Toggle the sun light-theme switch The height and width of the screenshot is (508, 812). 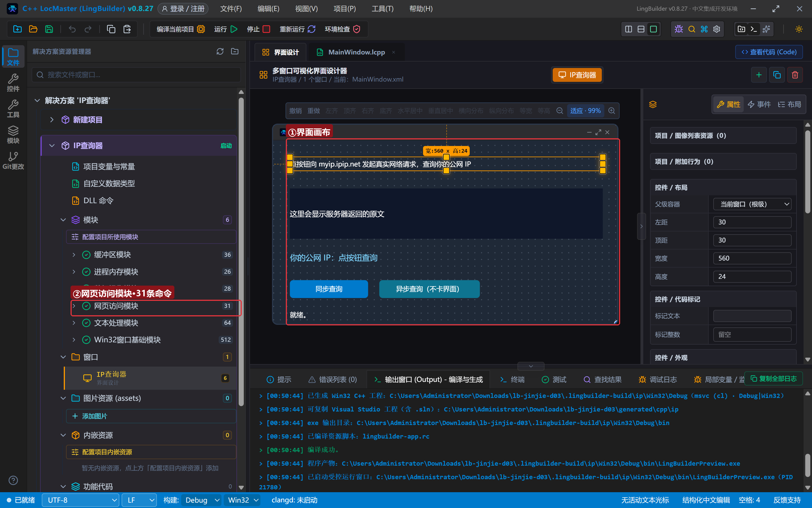pos(799,29)
